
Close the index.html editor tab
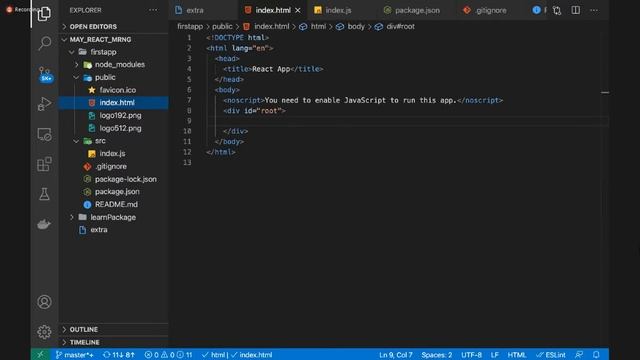coord(298,10)
